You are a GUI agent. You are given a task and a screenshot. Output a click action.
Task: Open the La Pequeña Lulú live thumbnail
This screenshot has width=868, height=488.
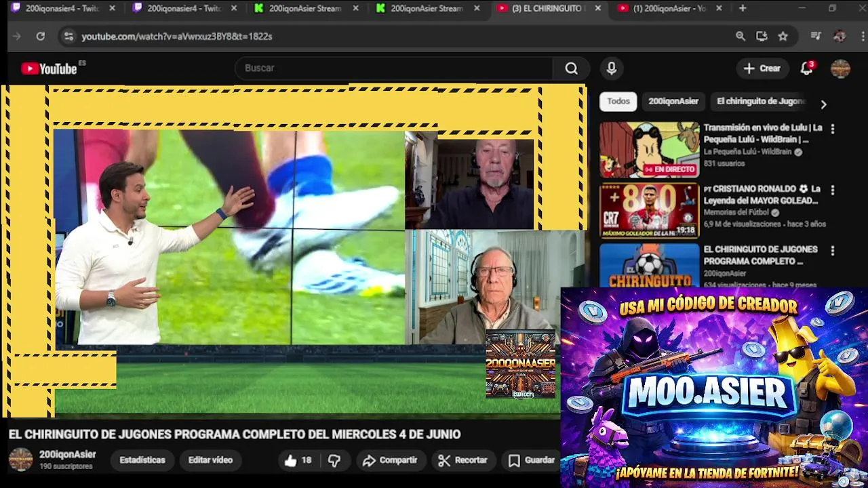coord(649,150)
